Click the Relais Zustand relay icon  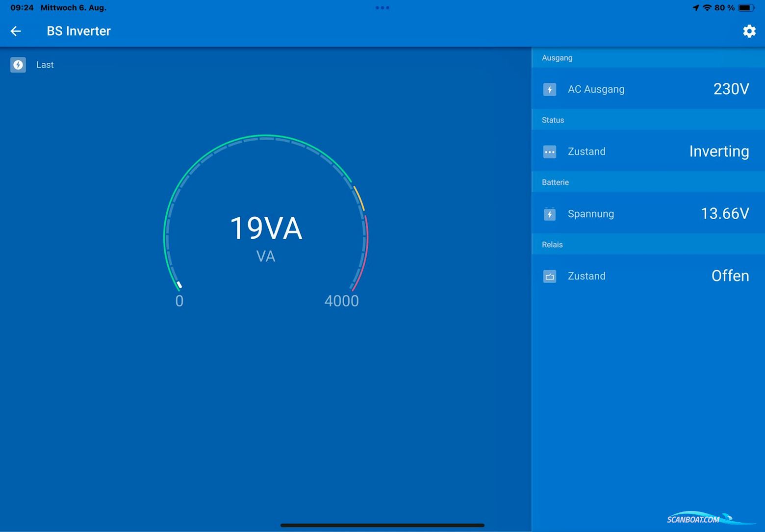(549, 276)
